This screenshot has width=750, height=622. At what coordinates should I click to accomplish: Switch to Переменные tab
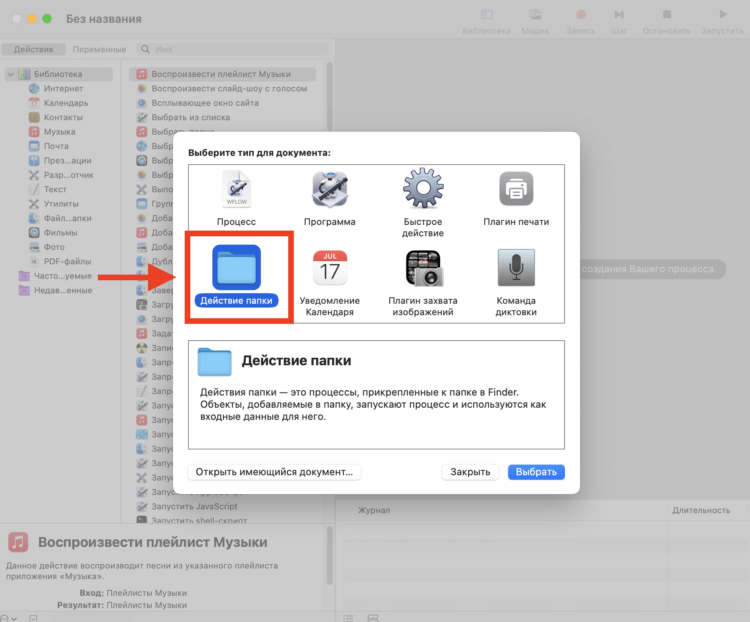(99, 49)
